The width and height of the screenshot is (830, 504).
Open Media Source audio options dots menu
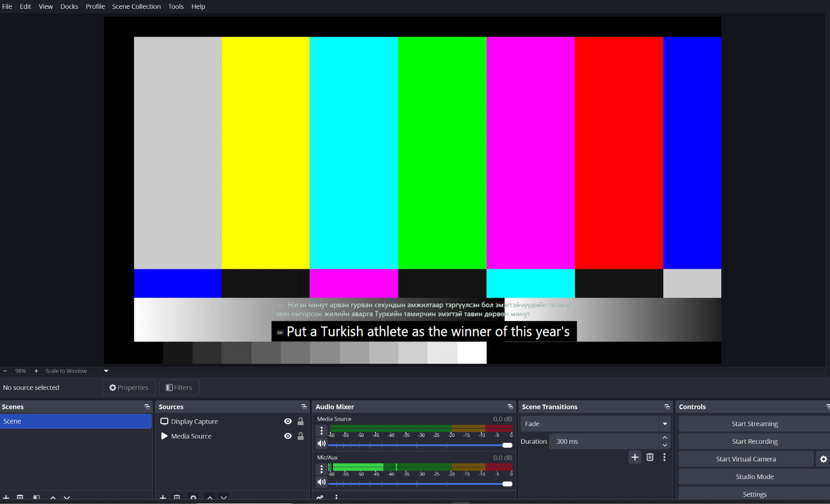pyautogui.click(x=322, y=431)
